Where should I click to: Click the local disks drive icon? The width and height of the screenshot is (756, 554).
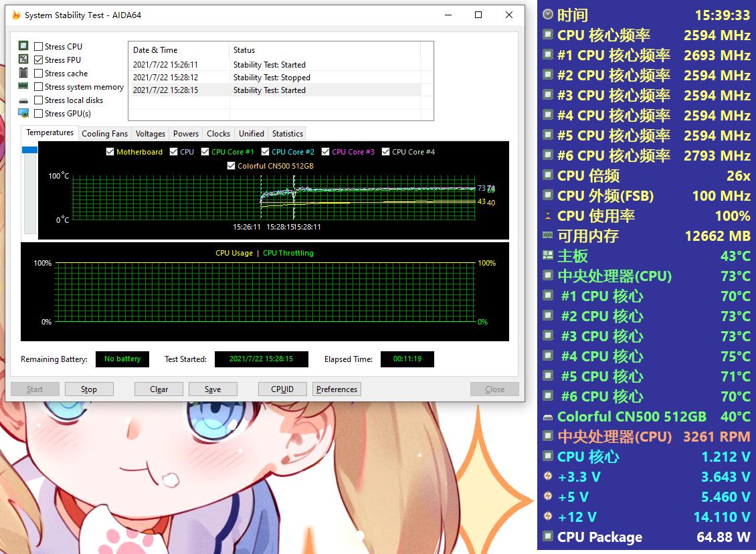click(23, 101)
